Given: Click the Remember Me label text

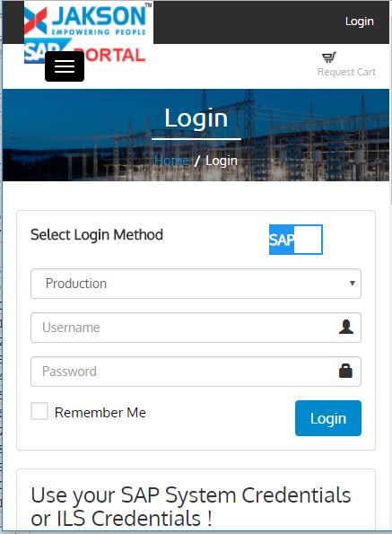Looking at the screenshot, I should pyautogui.click(x=100, y=413).
